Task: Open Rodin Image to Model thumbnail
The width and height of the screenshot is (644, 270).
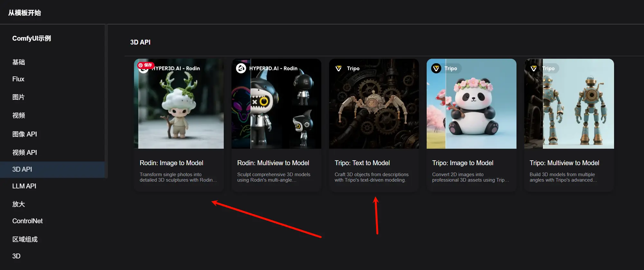Action: coord(179,104)
